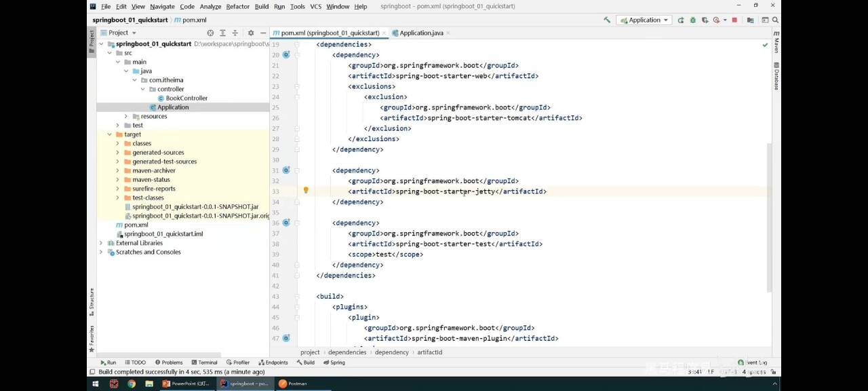Stop the running Application with red square
Image resolution: width=868 pixels, height=391 pixels.
734,20
